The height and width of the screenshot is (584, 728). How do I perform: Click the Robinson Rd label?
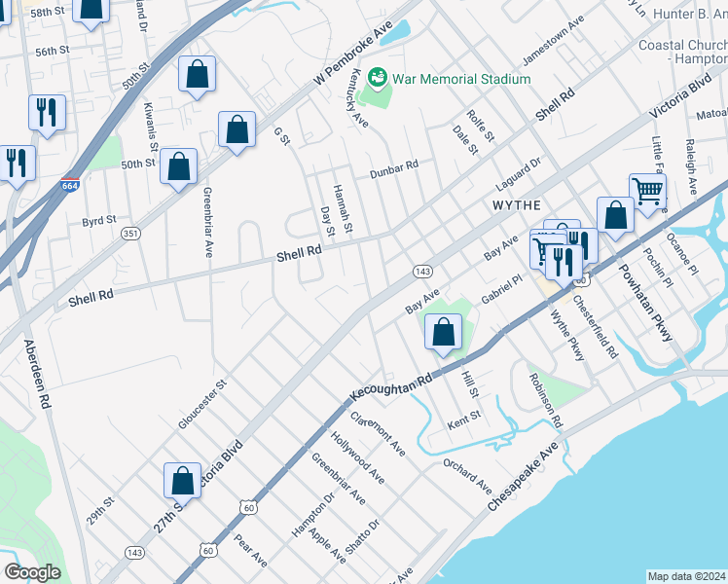(546, 400)
